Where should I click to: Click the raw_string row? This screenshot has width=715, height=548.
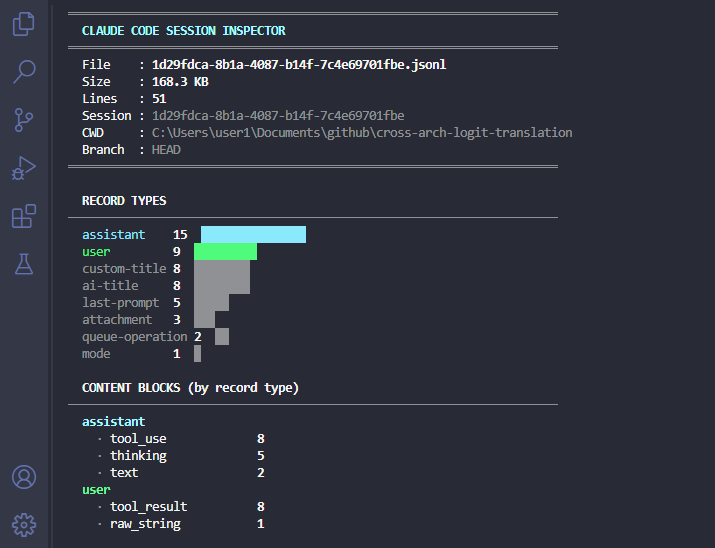pyautogui.click(x=181, y=523)
